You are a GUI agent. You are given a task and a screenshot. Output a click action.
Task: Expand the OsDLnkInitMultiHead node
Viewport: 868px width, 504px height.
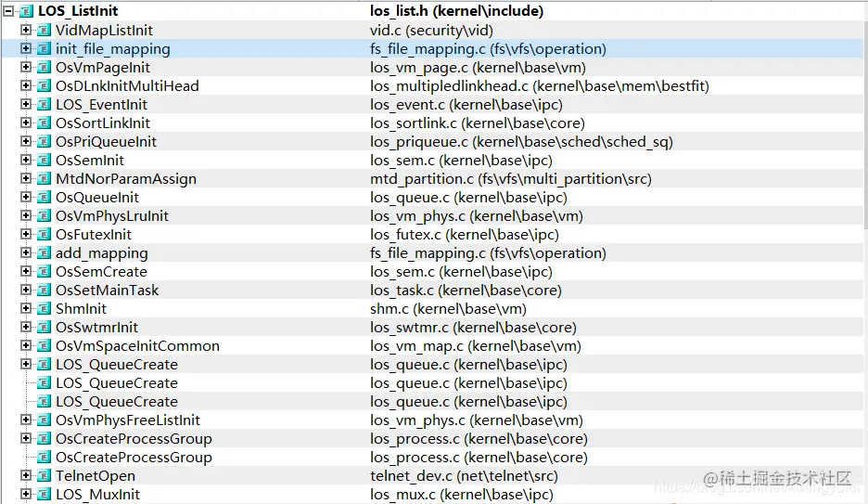click(x=25, y=85)
